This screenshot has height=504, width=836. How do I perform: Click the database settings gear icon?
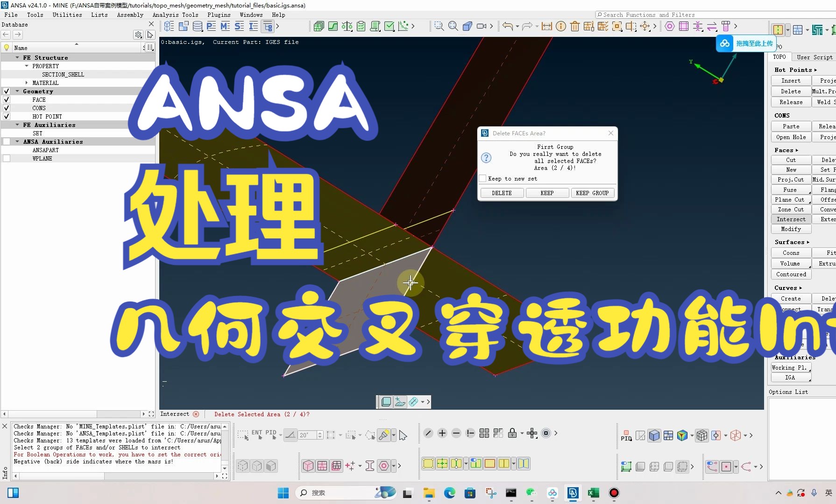coord(138,35)
